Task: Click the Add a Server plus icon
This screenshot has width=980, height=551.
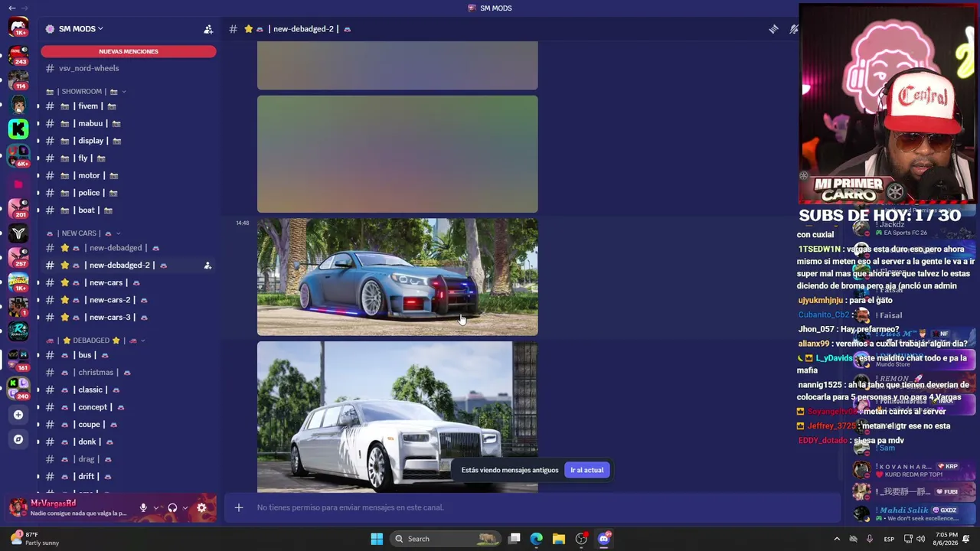Action: pyautogui.click(x=18, y=415)
